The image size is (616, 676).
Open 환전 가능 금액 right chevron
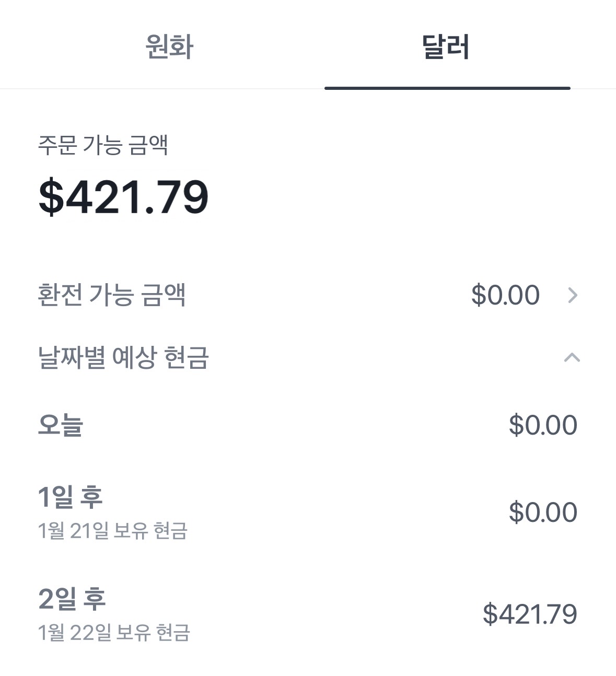point(573,295)
